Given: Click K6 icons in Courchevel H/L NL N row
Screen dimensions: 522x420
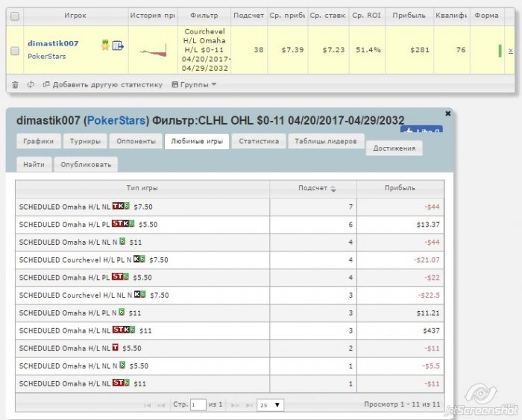Looking at the screenshot, I should pos(140,294).
